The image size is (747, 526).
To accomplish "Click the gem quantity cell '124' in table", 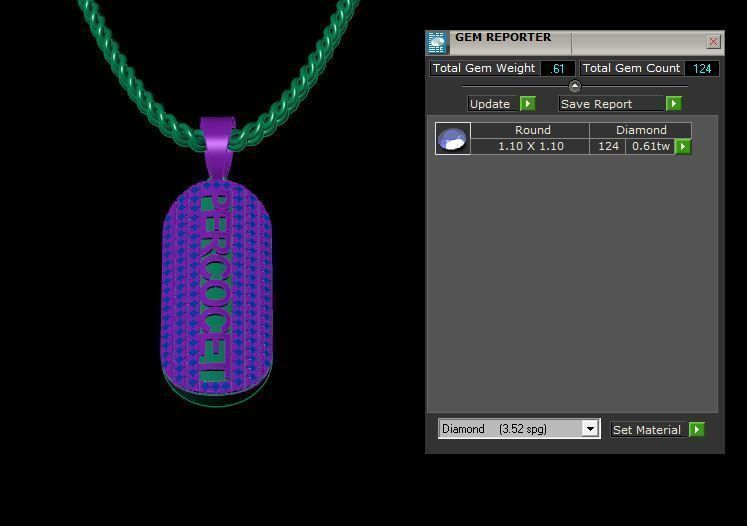I will pyautogui.click(x=608, y=146).
